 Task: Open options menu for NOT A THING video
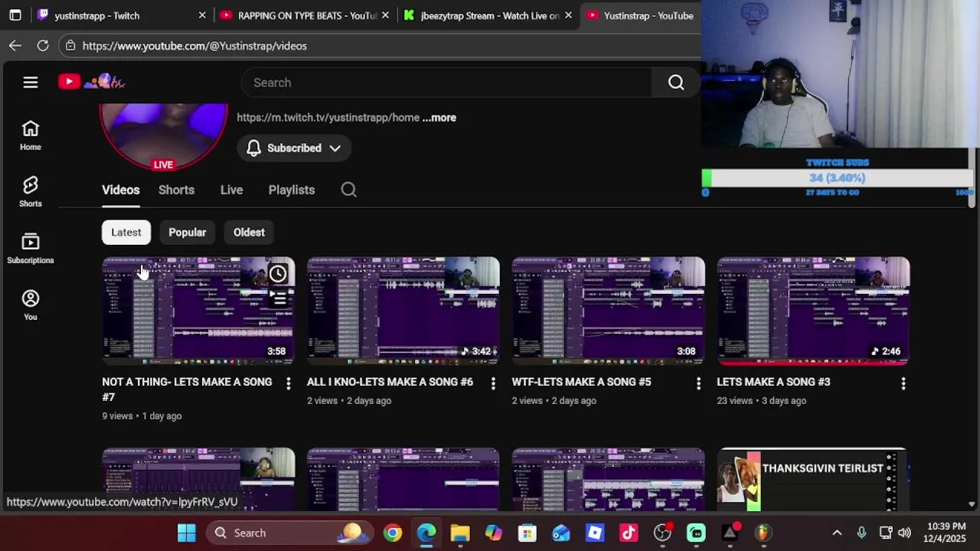click(x=288, y=384)
